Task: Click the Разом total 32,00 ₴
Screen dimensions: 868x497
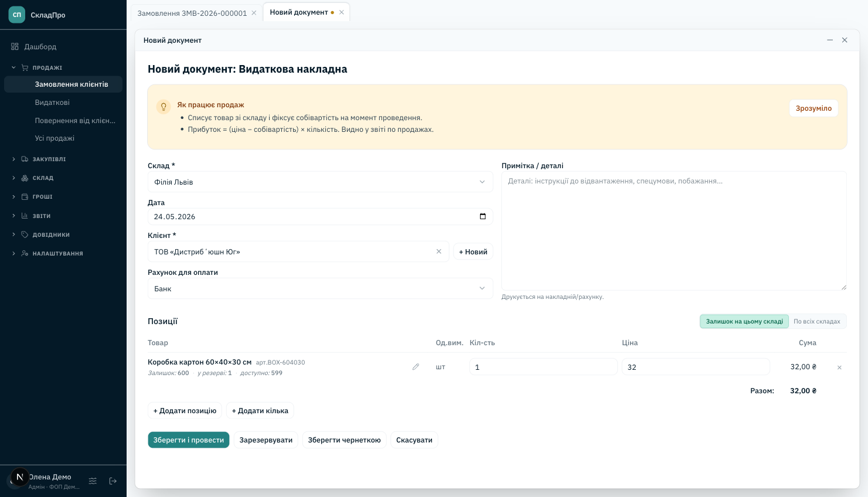Action: point(804,391)
